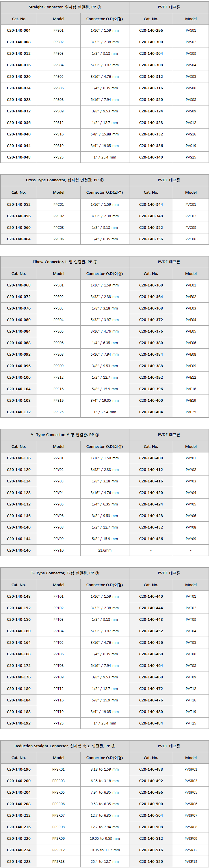
Task: Select the Y-Type Connector header cell
Action: 65,435
